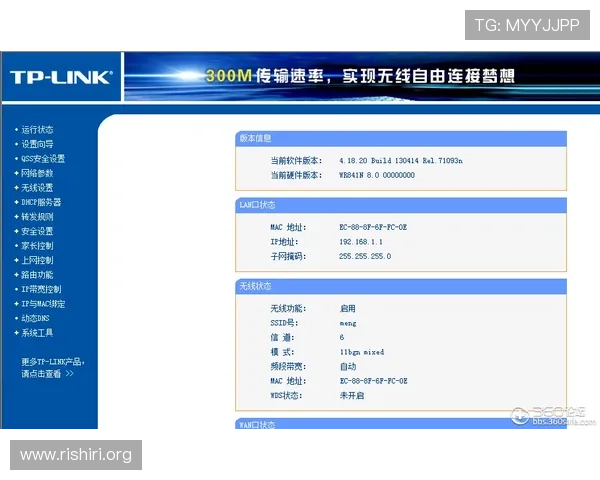Expand the 系统工具 menu section
600x480 pixels.
tap(37, 333)
